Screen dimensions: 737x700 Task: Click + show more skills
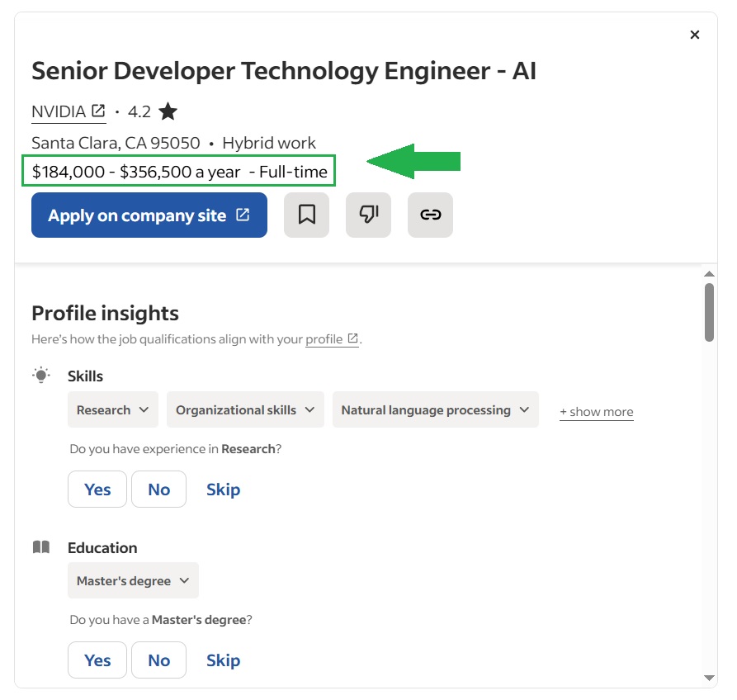[596, 412]
